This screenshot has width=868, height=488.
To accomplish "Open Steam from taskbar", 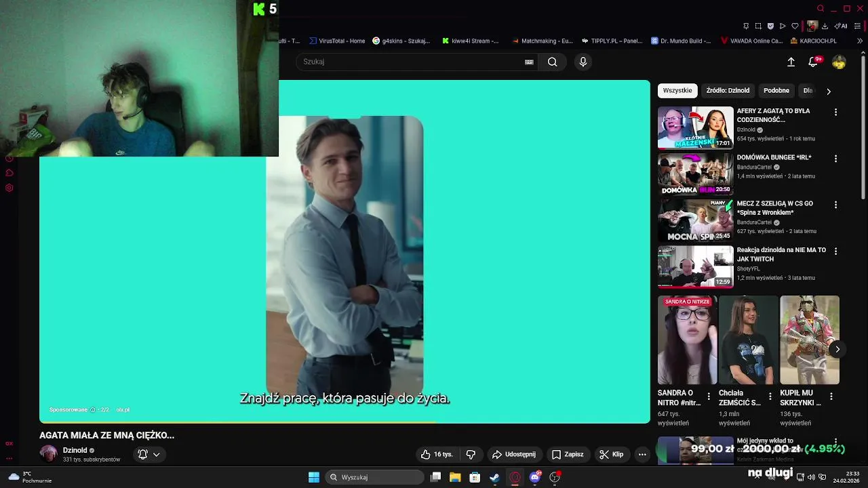I will coord(494,477).
